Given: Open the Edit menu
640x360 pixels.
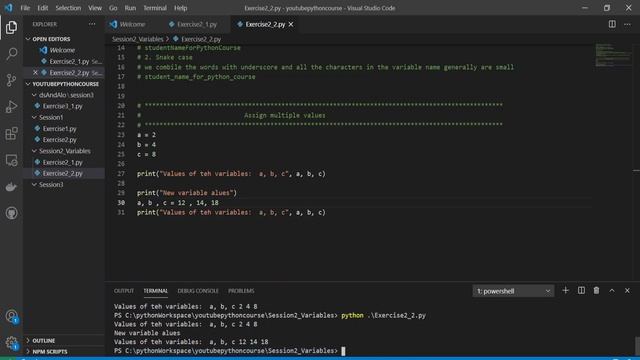Looking at the screenshot, I should click(42, 8).
